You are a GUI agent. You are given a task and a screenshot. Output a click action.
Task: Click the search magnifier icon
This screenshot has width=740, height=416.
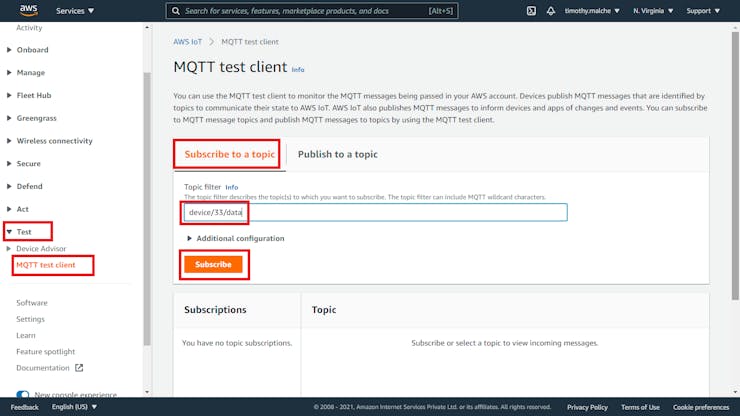[176, 11]
